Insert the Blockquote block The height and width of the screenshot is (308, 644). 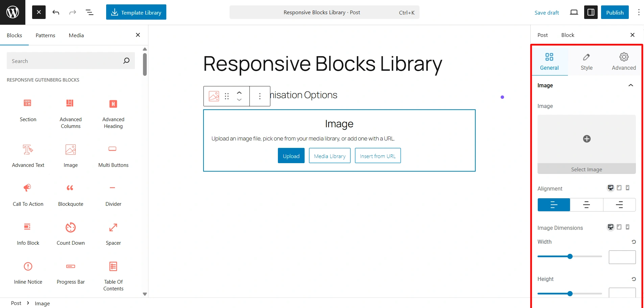71,195
